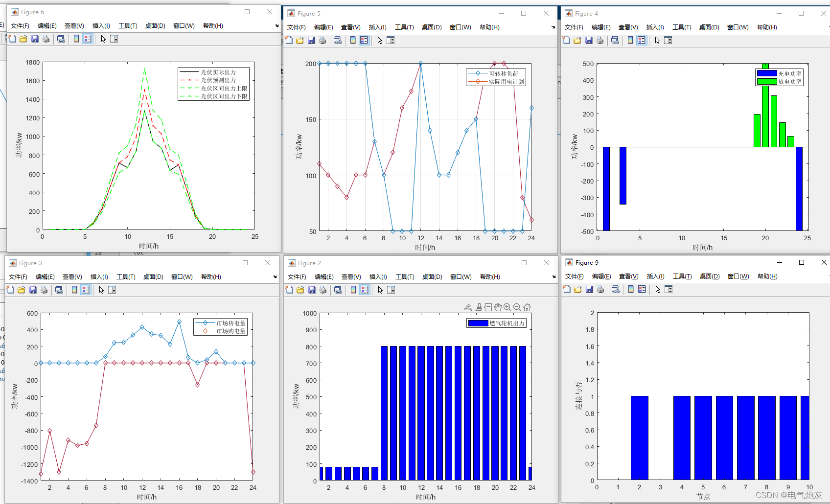Save Figure 6 using the floppy disk icon
The width and height of the screenshot is (830, 504).
coord(35,39)
